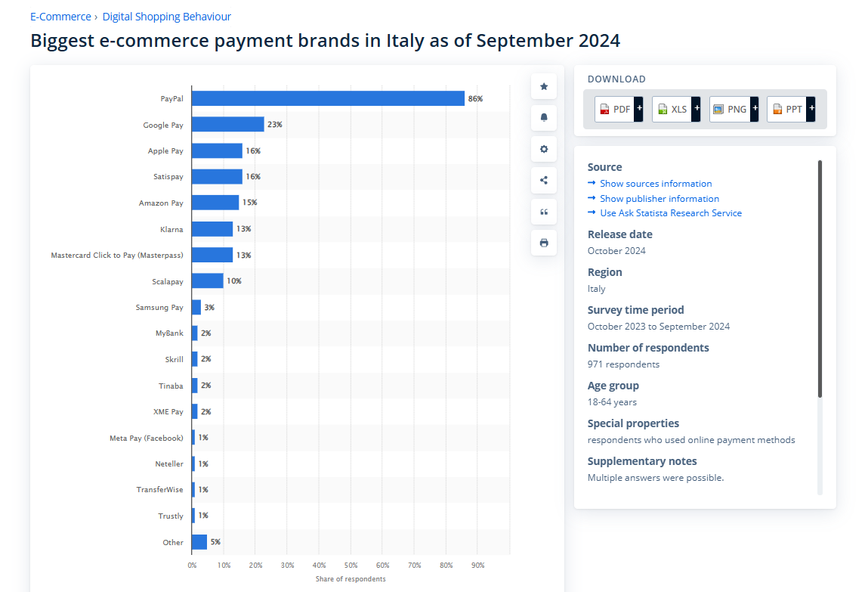The width and height of the screenshot is (868, 592).
Task: Show publisher information
Action: [x=659, y=198]
